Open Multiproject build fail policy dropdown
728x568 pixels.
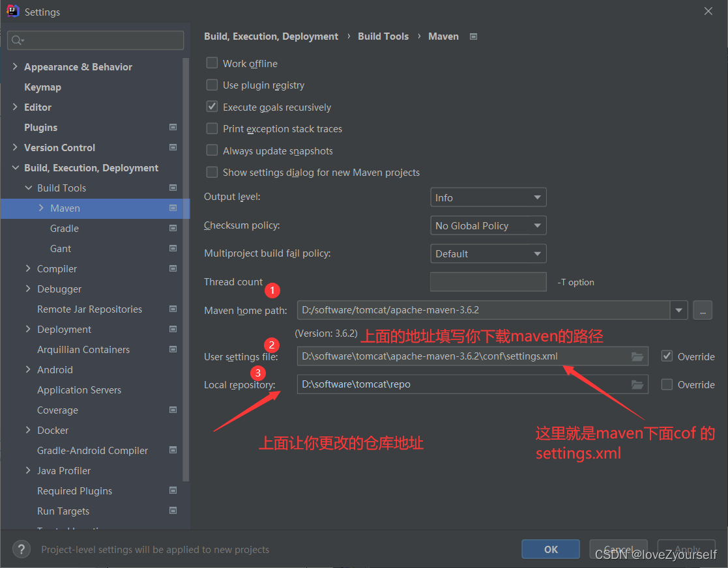pos(488,254)
